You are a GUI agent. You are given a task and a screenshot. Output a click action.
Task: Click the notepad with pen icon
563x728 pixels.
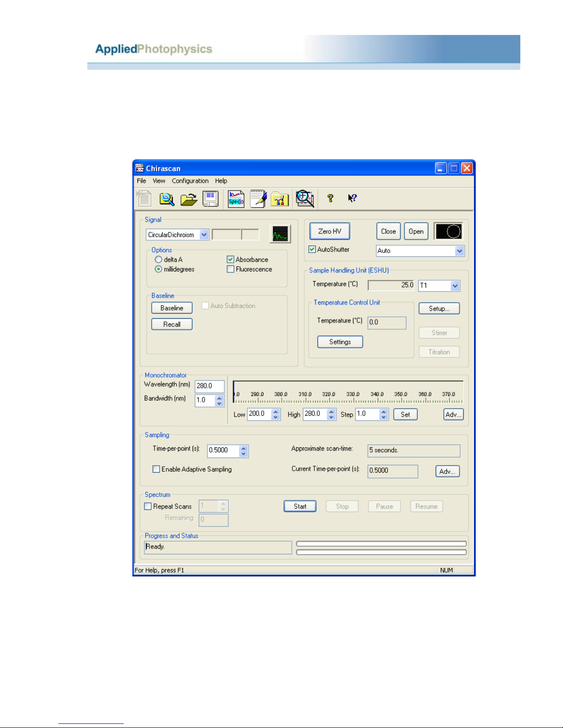(x=258, y=199)
